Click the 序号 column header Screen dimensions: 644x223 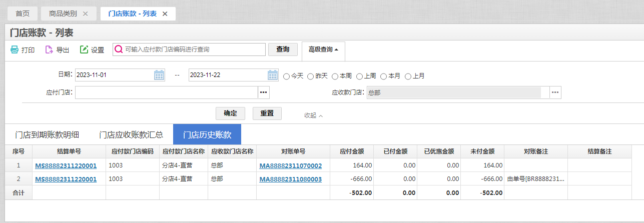click(19, 151)
